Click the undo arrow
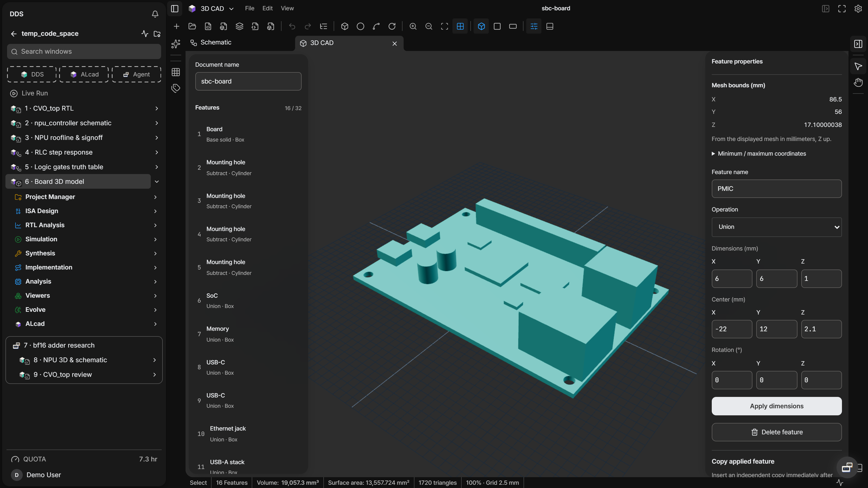Image resolution: width=868 pixels, height=488 pixels. pyautogui.click(x=292, y=26)
